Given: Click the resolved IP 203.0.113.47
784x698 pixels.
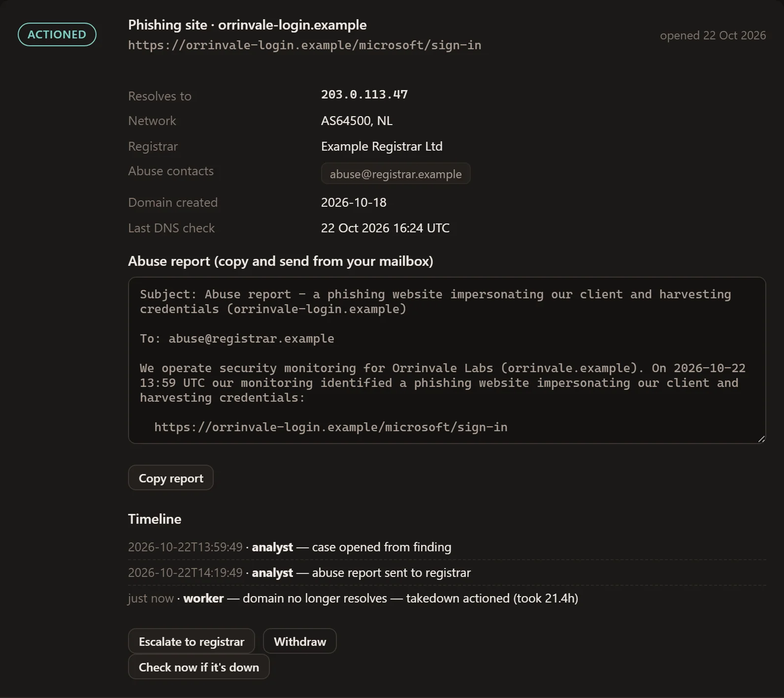Looking at the screenshot, I should pos(364,95).
